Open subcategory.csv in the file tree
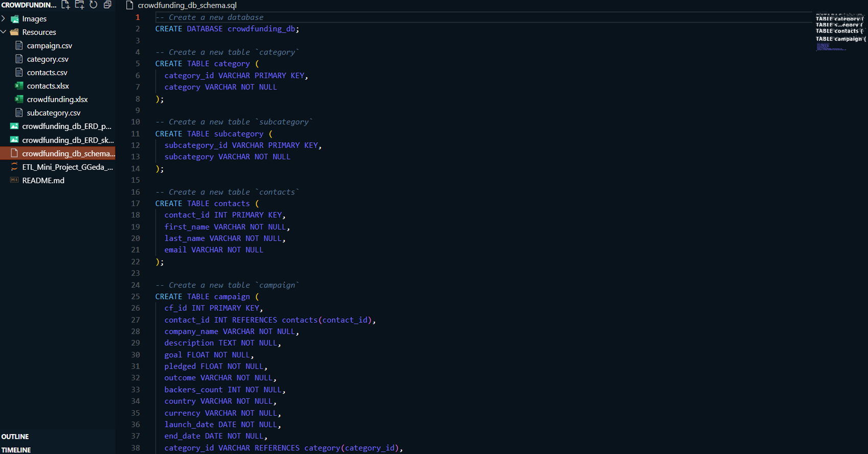This screenshot has width=868, height=454. [x=54, y=113]
